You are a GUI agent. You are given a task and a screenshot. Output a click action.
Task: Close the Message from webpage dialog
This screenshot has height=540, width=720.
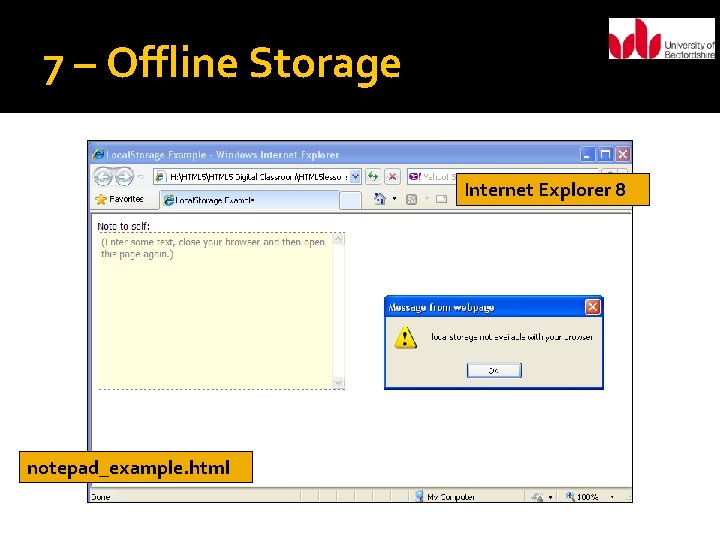click(x=592, y=307)
